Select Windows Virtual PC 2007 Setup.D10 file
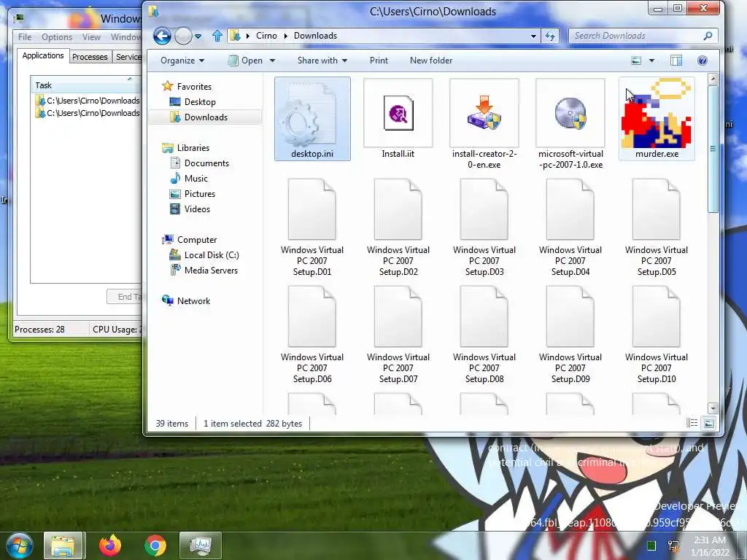The image size is (747, 560). (x=657, y=334)
